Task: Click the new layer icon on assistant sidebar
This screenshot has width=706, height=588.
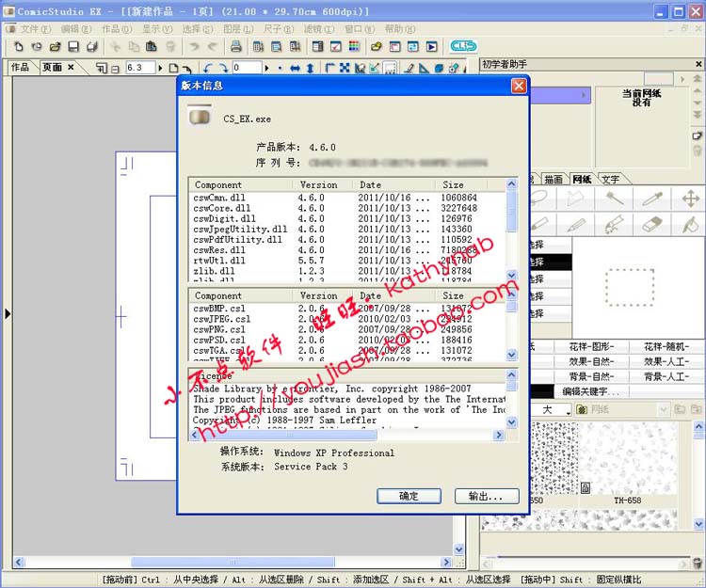Action: 697,135
